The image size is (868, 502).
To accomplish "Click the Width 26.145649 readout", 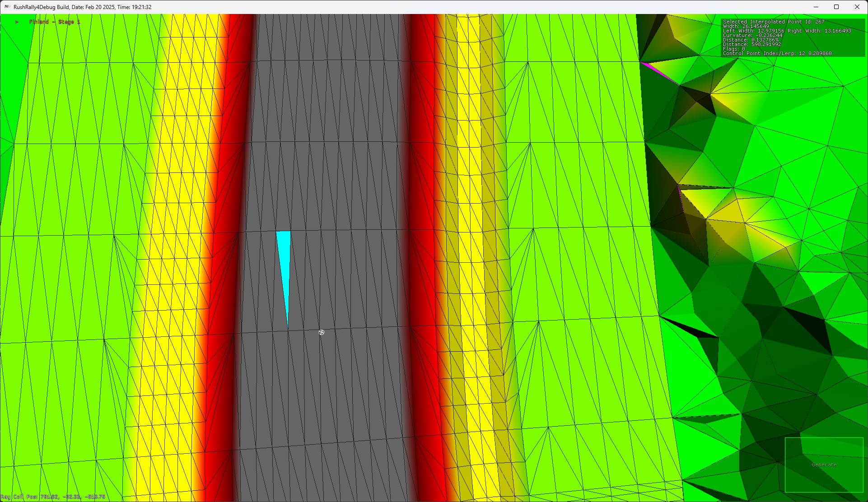I will click(746, 26).
